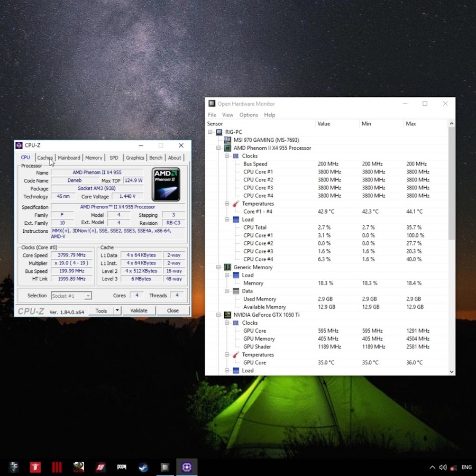Click the scroll down arrow in Hardware Monitor
Screen dimensions: 476x476
coord(452,372)
